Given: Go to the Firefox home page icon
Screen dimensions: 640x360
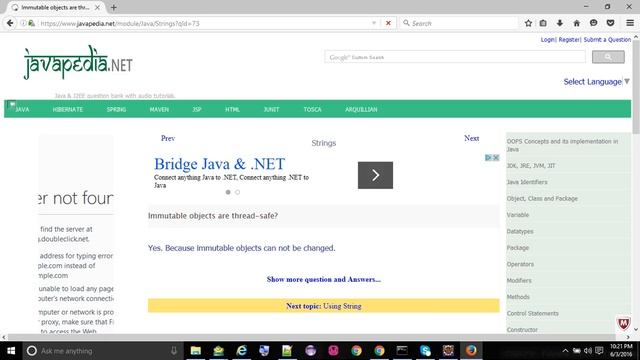Looking at the screenshot, I should click(576, 23).
